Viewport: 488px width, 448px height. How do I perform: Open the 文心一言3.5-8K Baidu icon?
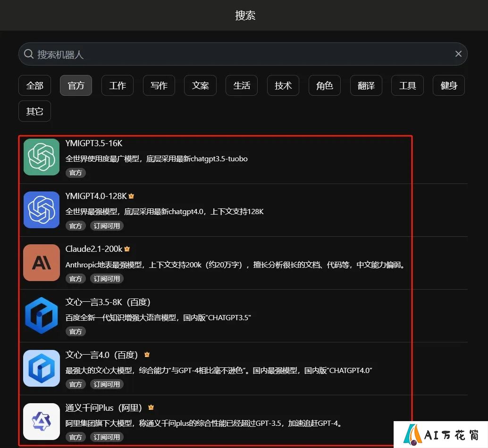click(42, 315)
